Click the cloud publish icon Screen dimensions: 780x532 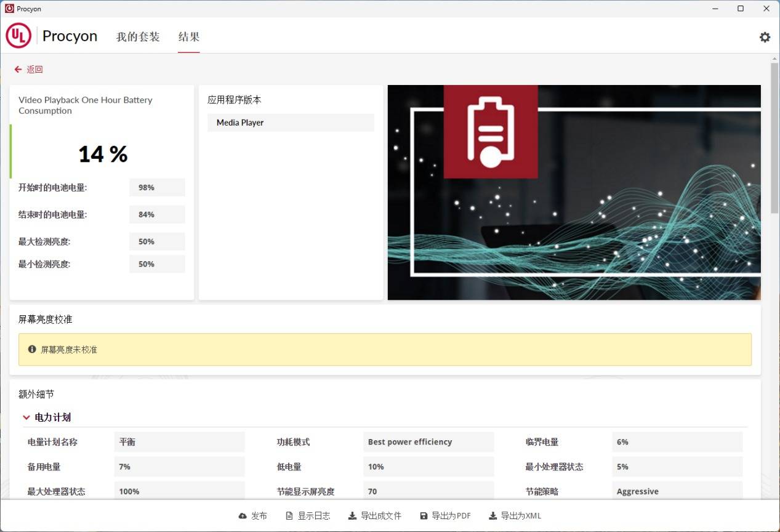coord(243,516)
